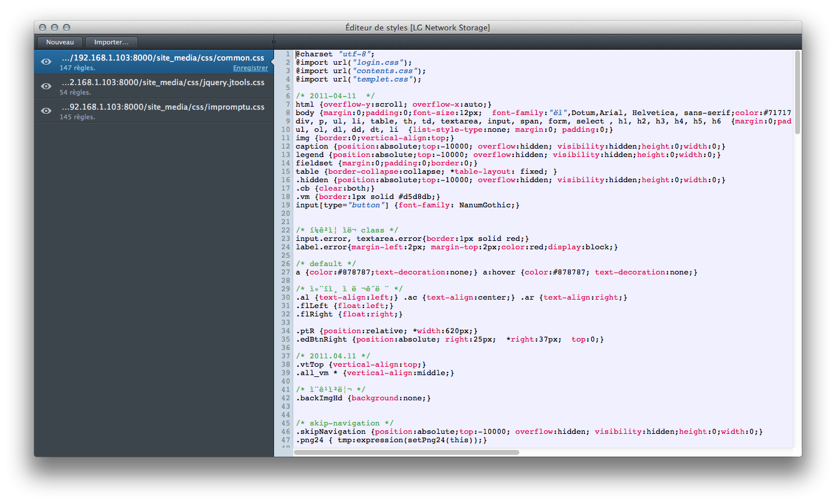Click the .cb {clear:both;} line
Screen dimensions: 836x504
coord(335,188)
